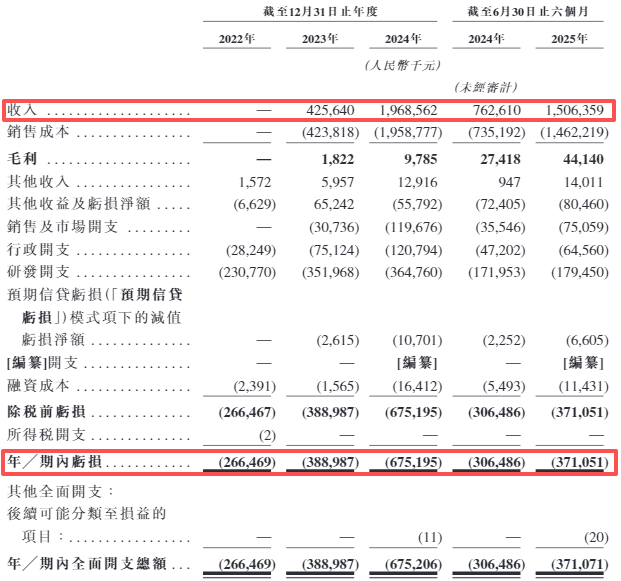Click the (人民幣千元) unit label
Image resolution: width=621 pixels, height=581 pixels.
coord(403,65)
